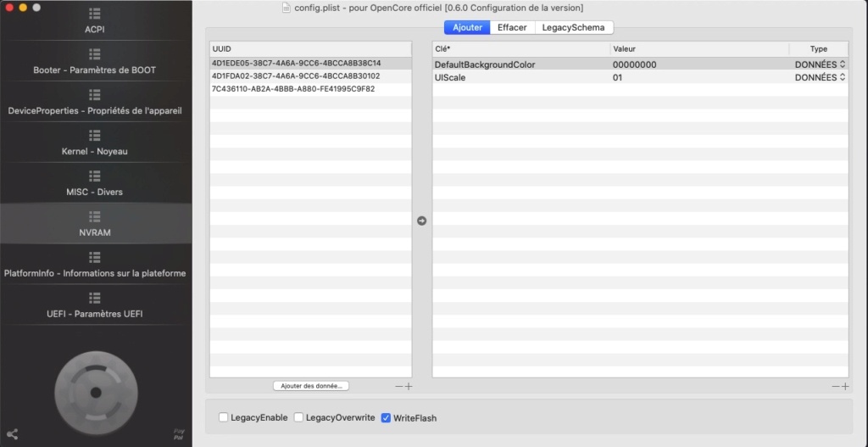Remove key row with minus button
The image size is (868, 447).
(835, 387)
